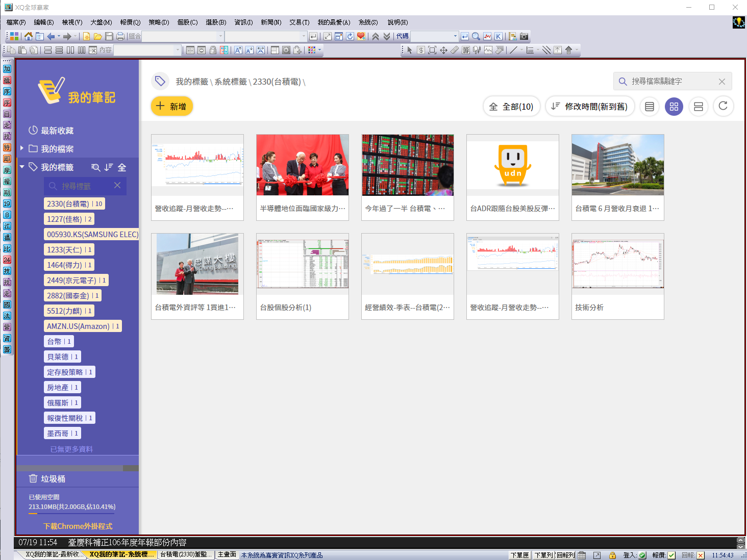
Task: Toggle the 回報 checkbox in status bar
Action: [701, 555]
